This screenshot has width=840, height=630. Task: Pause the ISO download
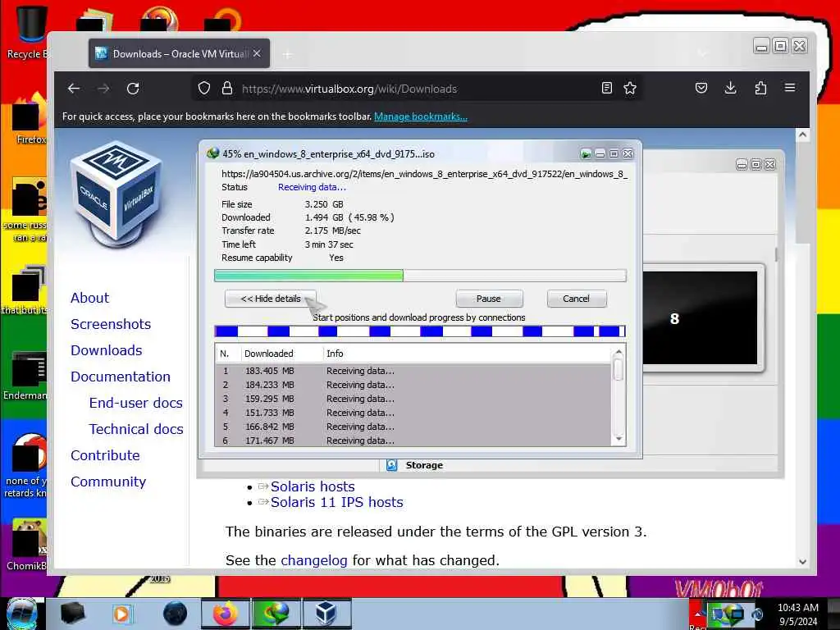[x=489, y=299]
